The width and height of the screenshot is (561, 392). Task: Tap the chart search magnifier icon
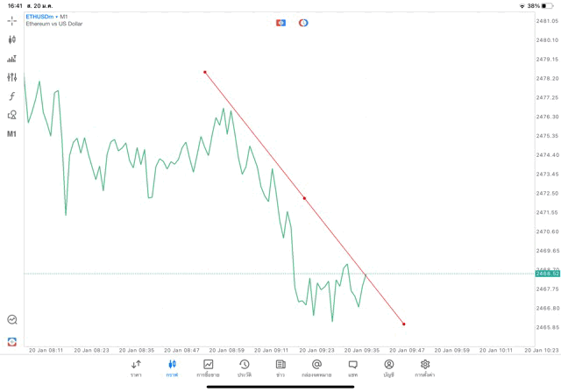[12, 320]
